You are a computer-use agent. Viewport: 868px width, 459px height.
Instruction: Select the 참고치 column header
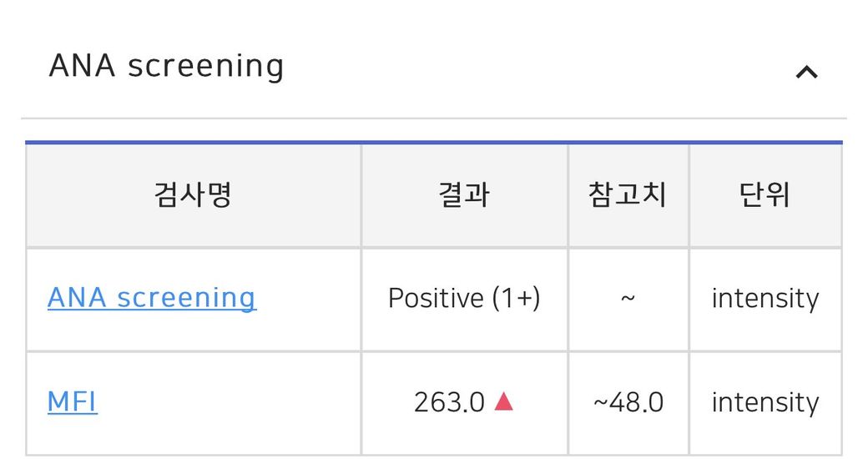coord(628,195)
